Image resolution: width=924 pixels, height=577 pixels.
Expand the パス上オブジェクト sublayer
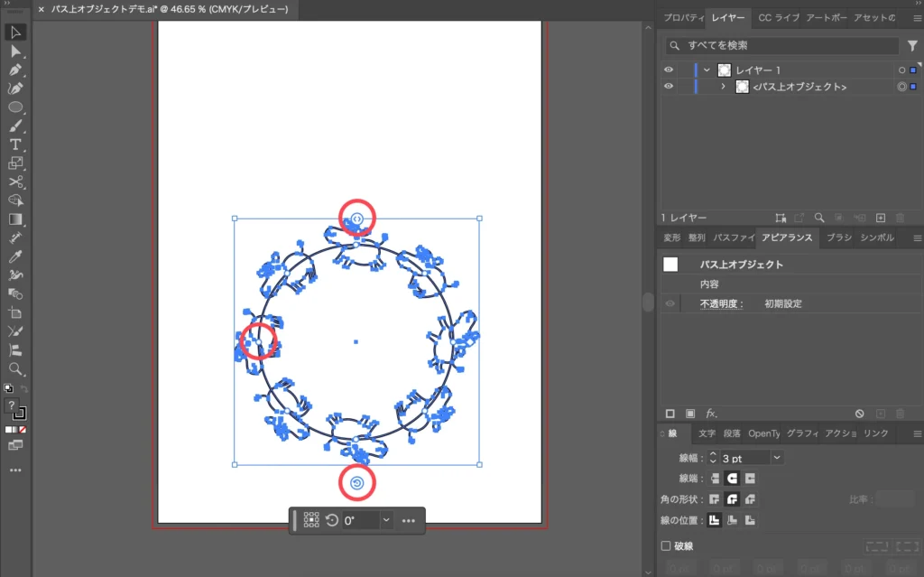coord(723,87)
